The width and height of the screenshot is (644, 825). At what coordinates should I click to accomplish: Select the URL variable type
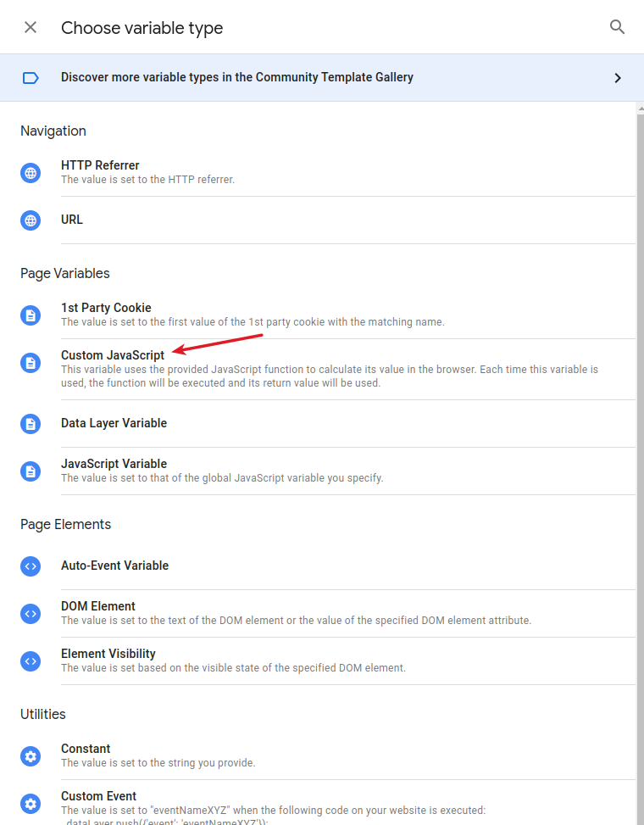(x=72, y=220)
